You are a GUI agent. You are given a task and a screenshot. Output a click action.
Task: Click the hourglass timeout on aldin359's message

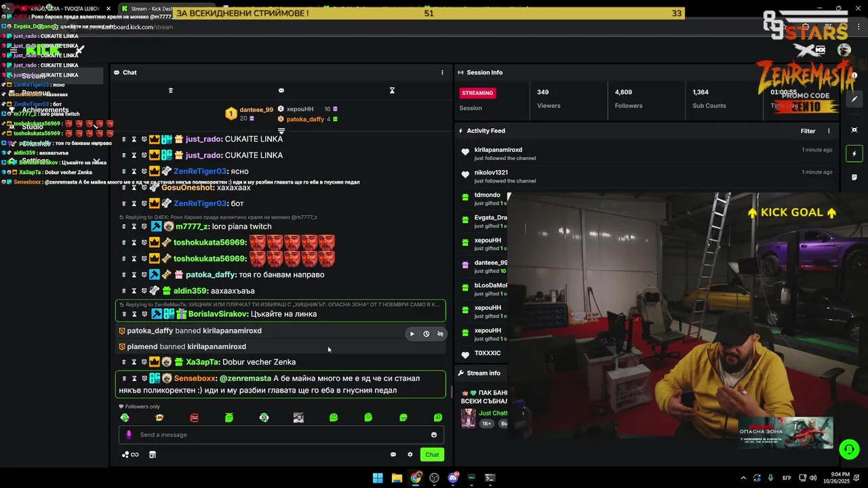[134, 291]
